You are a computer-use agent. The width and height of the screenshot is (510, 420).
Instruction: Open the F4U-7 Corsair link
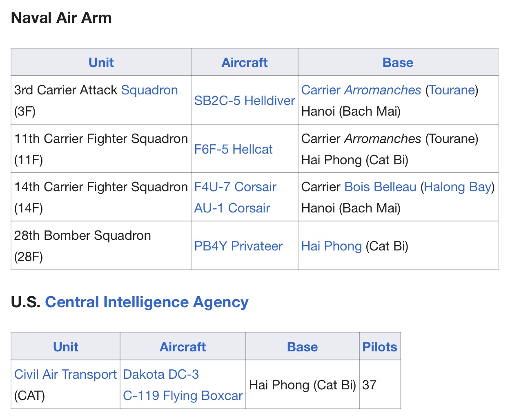tap(235, 187)
